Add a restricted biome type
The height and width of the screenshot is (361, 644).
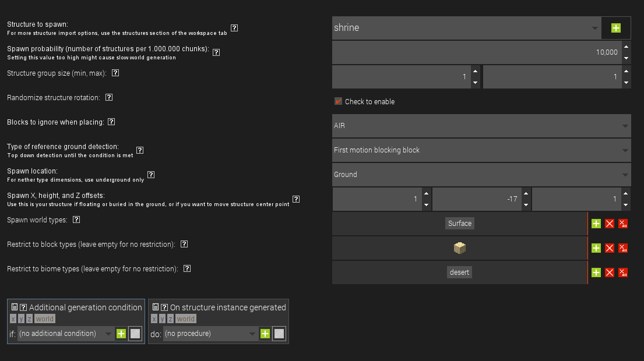coord(596,272)
